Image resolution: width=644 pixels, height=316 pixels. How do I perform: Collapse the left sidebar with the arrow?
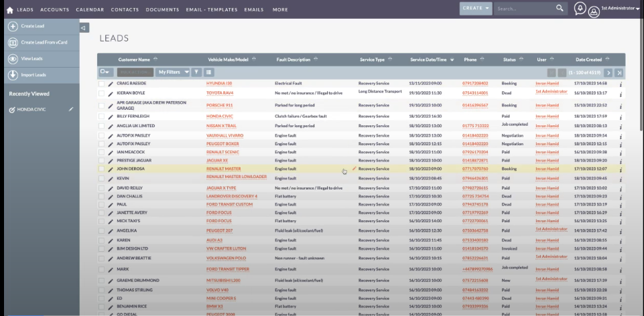(84, 27)
